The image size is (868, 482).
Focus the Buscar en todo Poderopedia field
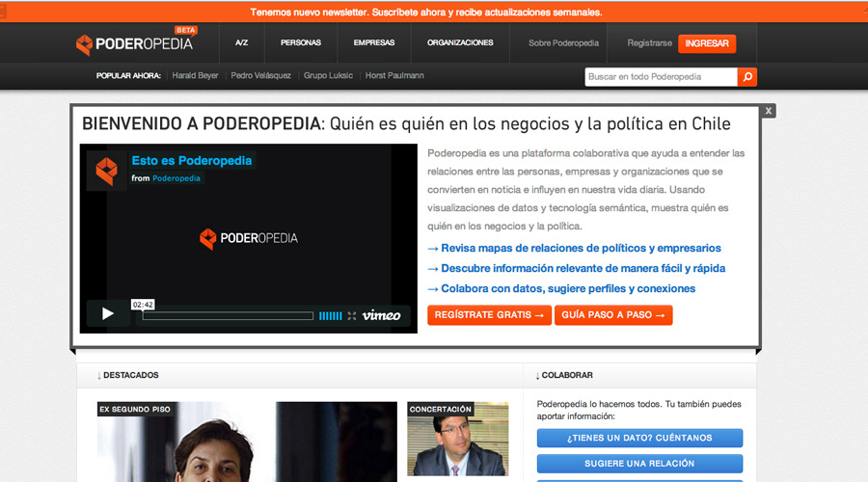[661, 77]
